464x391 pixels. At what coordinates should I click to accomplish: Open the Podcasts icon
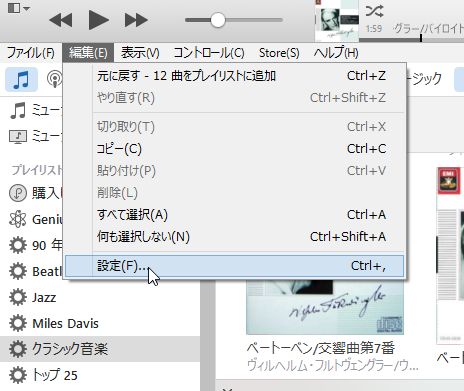54,79
